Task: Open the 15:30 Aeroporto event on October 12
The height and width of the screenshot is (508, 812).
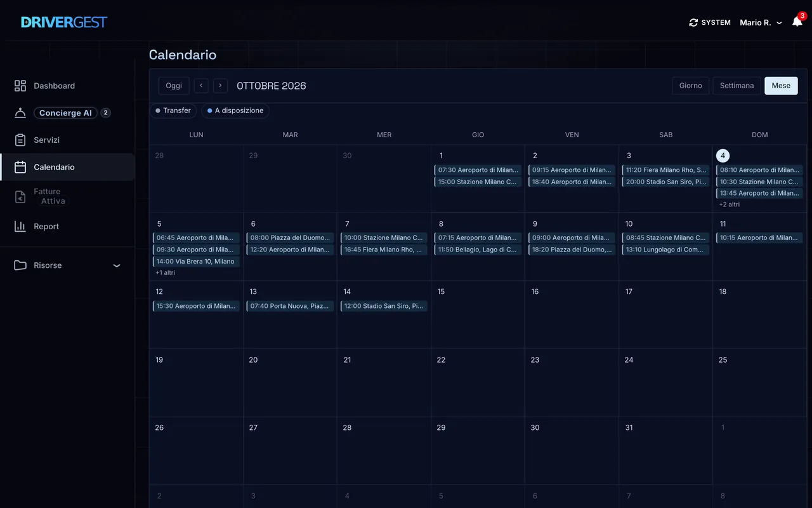Action: 196,306
